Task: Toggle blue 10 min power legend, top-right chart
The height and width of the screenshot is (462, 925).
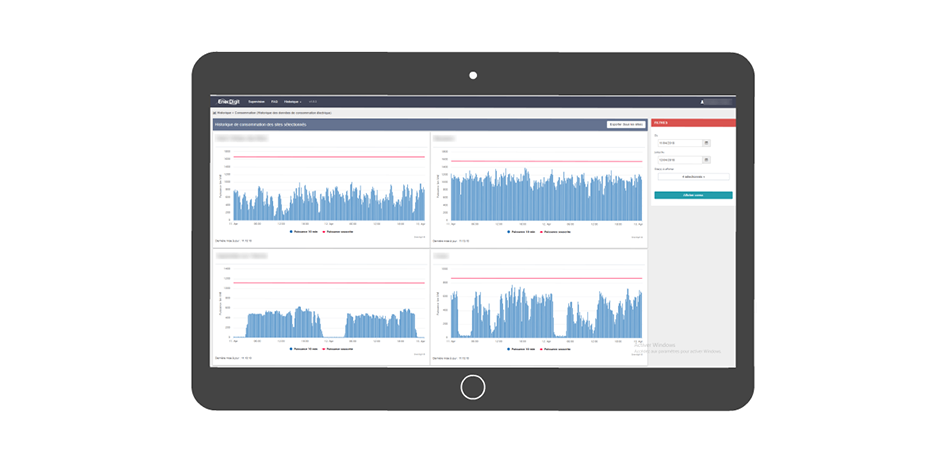Action: (x=523, y=231)
